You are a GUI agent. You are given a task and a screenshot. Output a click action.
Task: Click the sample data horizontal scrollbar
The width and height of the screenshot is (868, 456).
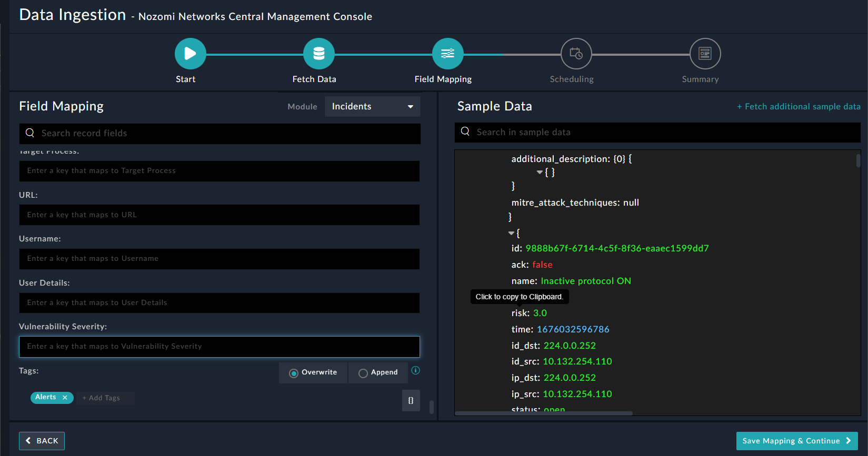(x=543, y=413)
